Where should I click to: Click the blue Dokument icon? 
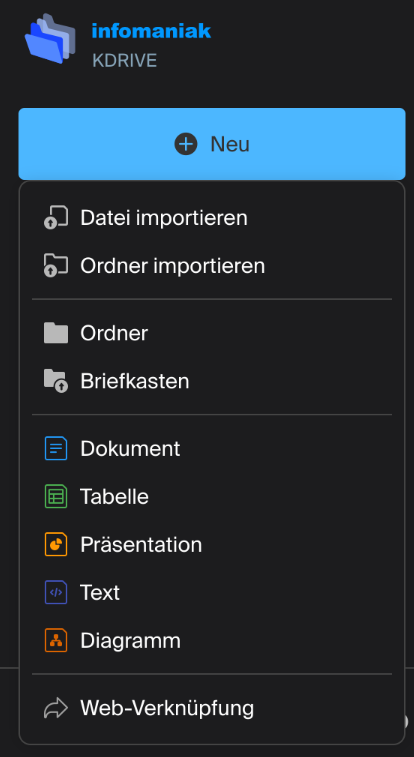56,449
